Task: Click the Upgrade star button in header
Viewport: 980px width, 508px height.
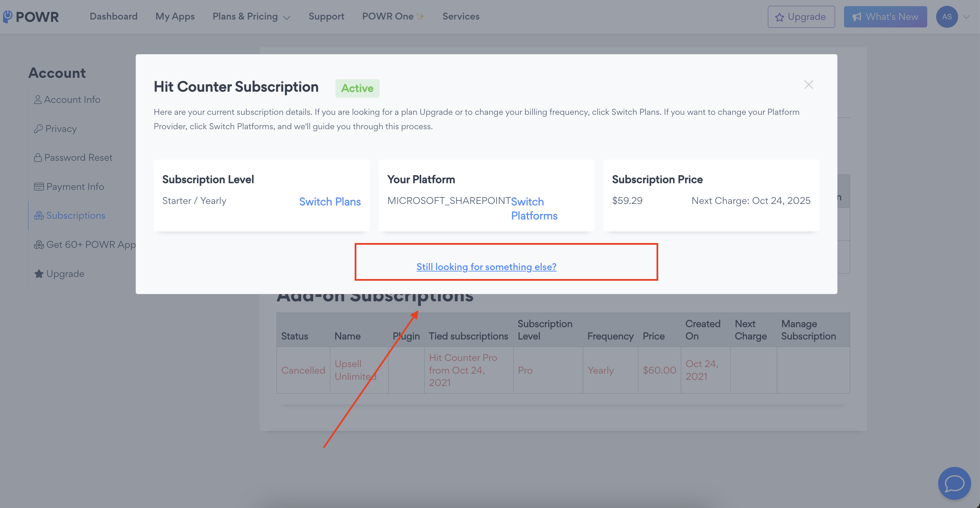Action: click(x=801, y=17)
